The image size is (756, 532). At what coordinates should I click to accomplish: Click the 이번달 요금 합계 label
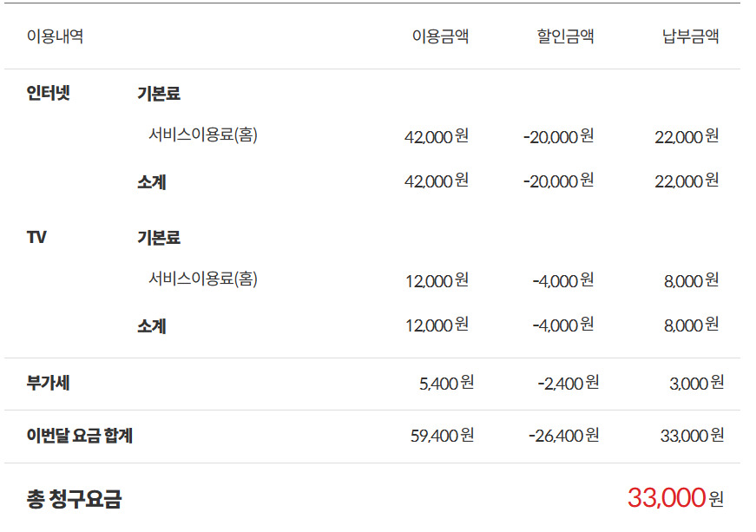point(80,436)
